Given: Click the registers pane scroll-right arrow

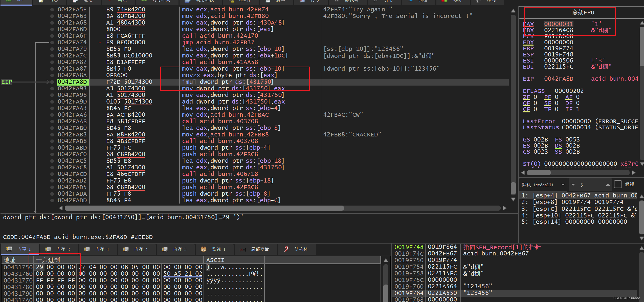Looking at the screenshot, I should coord(633,173).
